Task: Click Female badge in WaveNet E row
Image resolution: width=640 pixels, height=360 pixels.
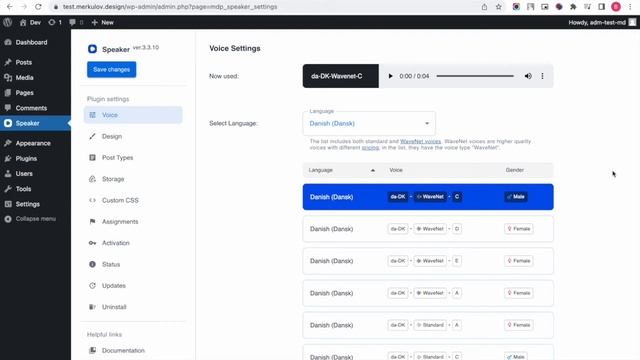Action: 518,261
